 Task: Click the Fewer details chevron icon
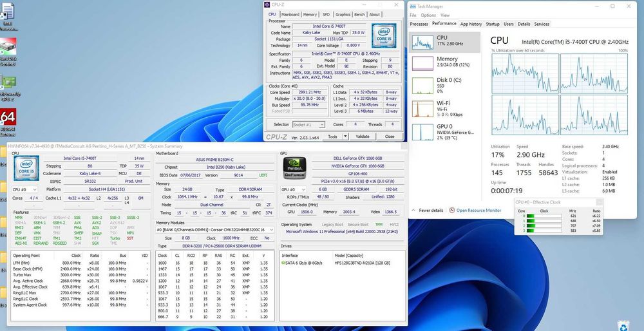pyautogui.click(x=413, y=211)
